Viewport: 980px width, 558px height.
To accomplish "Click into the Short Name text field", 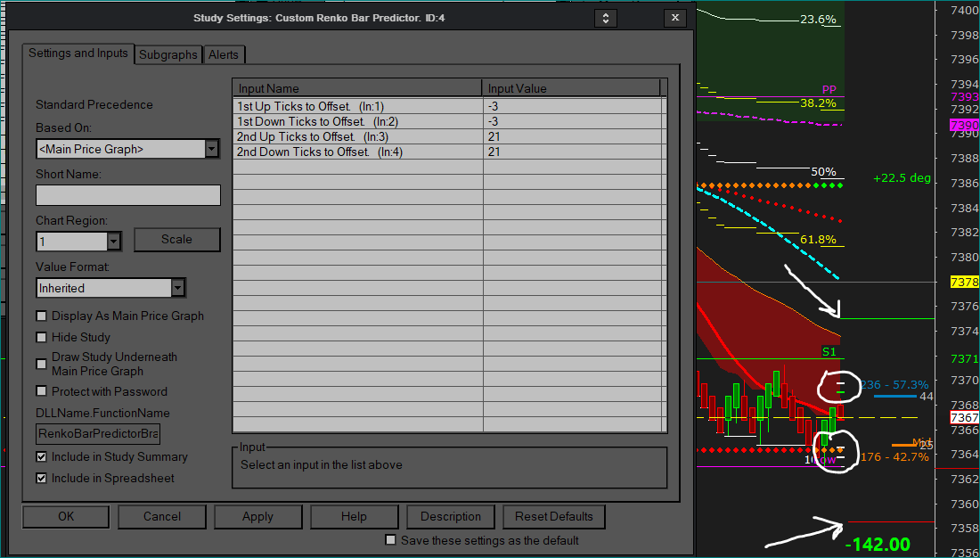I will tap(128, 195).
